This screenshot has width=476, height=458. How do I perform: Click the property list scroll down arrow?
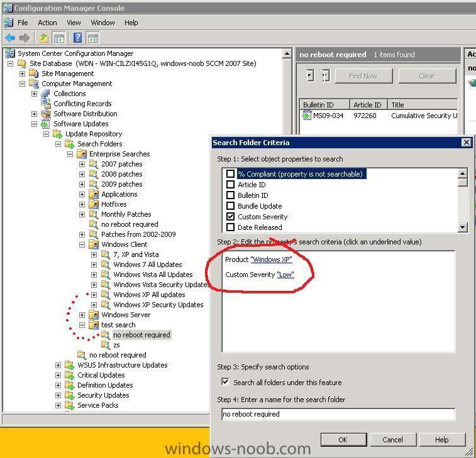point(462,227)
